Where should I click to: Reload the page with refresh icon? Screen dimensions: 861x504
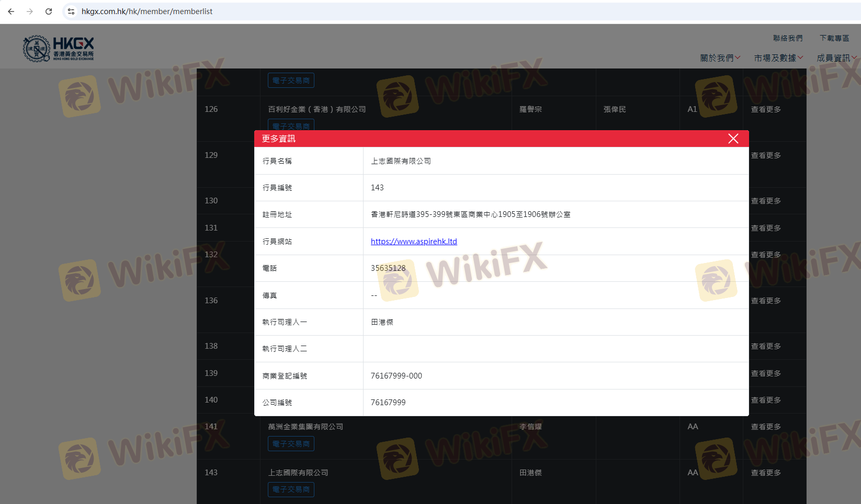click(49, 12)
